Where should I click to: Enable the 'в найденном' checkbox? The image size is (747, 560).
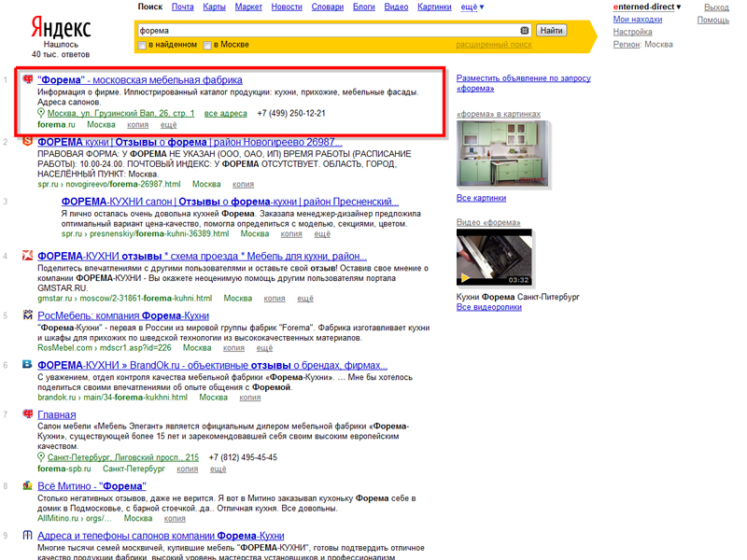(x=142, y=45)
